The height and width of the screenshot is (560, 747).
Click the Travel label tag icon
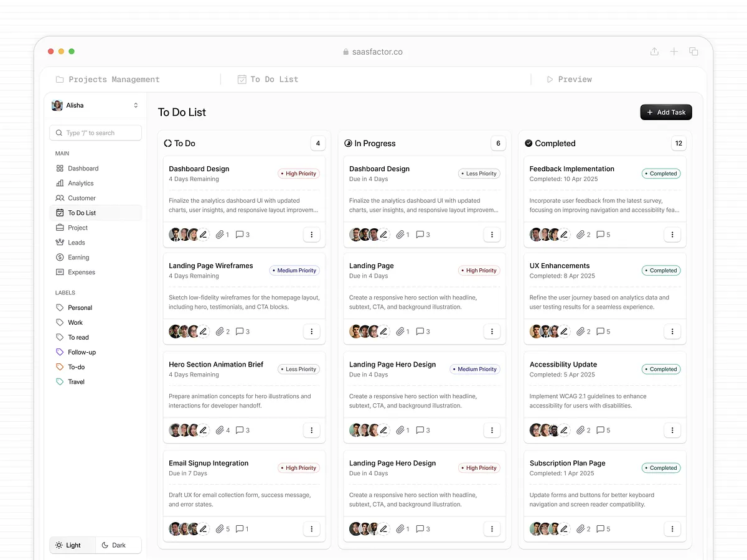pos(59,381)
